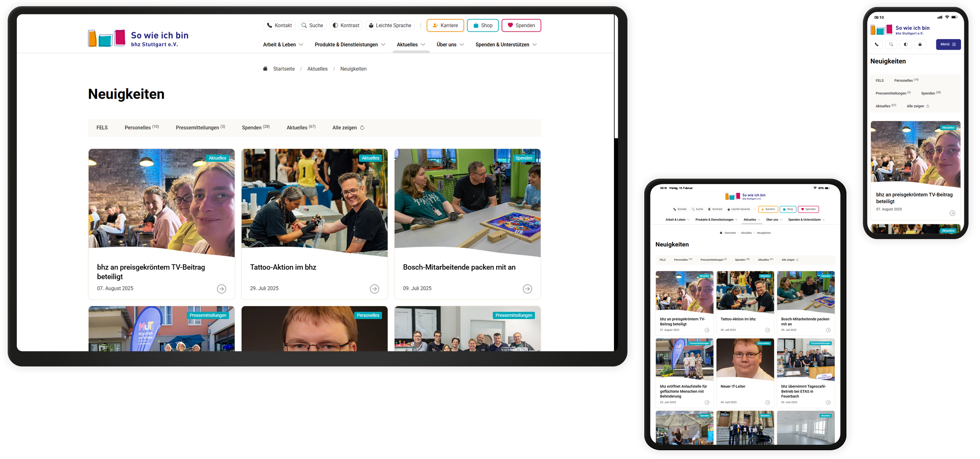
Task: Click the Karriere button
Action: click(x=445, y=25)
